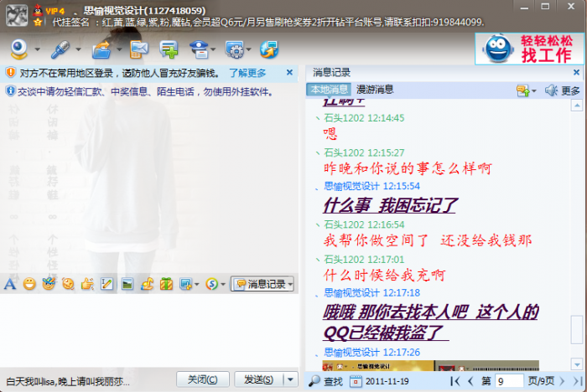The image size is (587, 392).
Task: Open calendar date picker 2011-11-19
Action: pyautogui.click(x=356, y=381)
